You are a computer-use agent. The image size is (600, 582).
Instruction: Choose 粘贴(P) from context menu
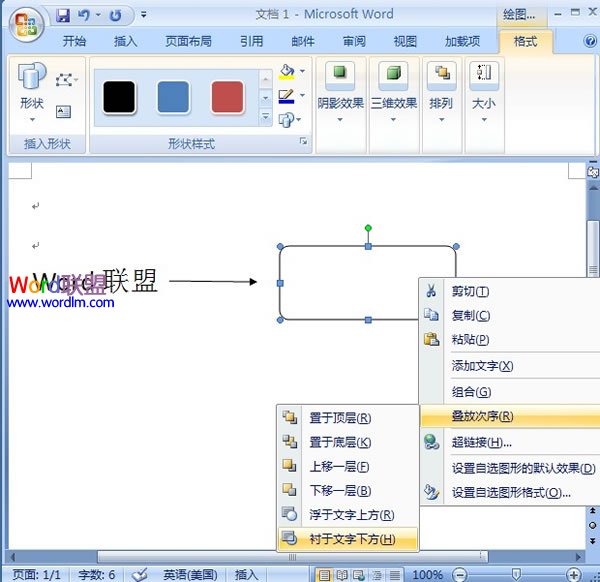click(510, 339)
